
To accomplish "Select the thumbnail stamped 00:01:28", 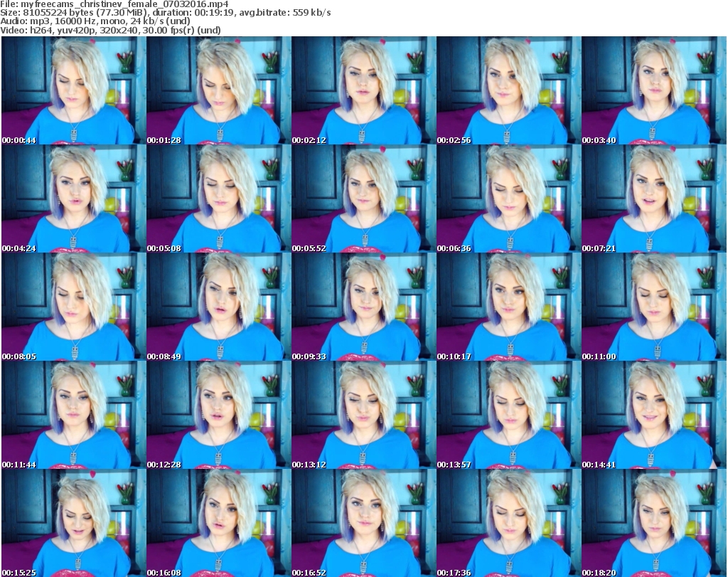I will click(219, 90).
